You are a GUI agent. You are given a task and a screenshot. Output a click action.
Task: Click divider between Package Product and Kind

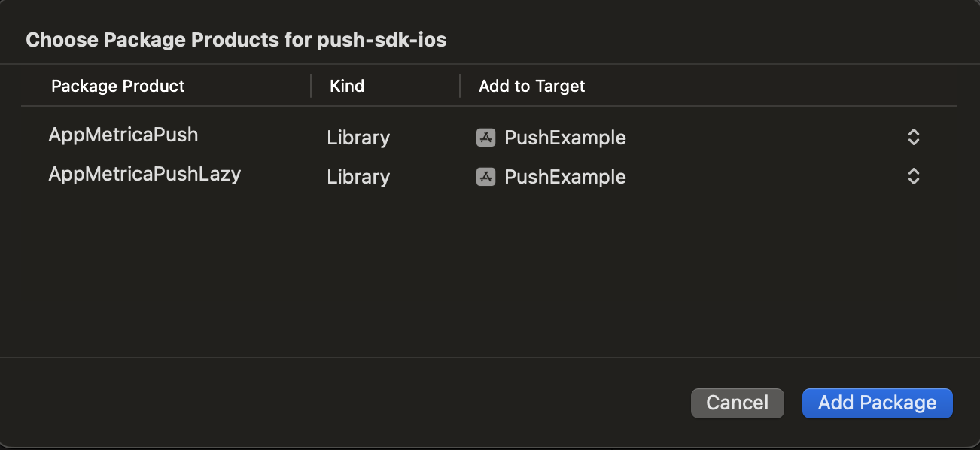311,86
